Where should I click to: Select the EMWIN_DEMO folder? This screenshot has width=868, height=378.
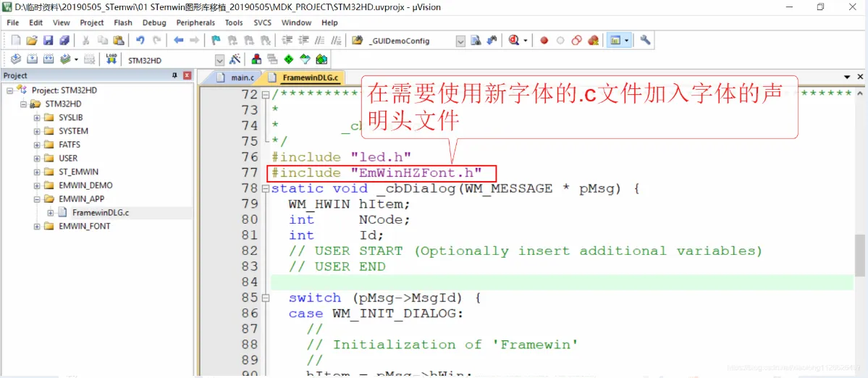(x=85, y=185)
